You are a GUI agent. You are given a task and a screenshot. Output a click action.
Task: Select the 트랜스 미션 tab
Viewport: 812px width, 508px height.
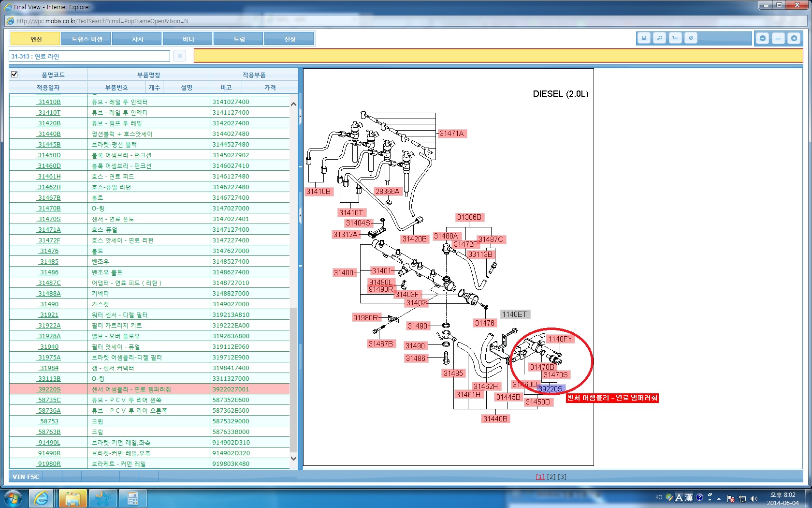(x=87, y=39)
